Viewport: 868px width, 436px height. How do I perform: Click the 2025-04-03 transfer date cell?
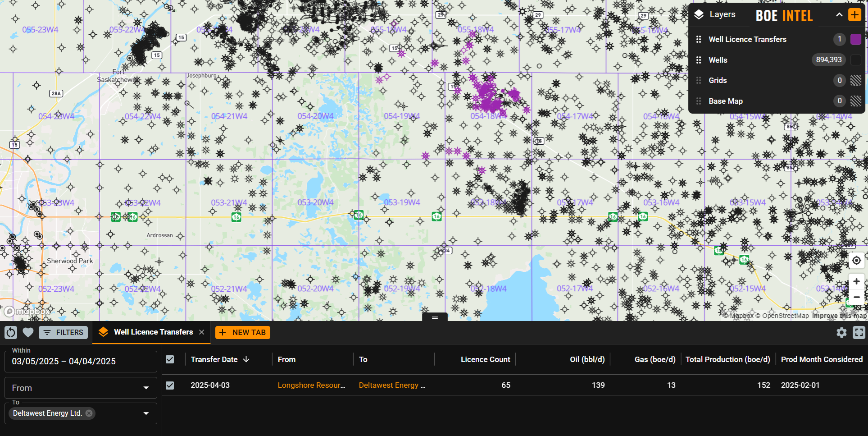click(x=210, y=385)
